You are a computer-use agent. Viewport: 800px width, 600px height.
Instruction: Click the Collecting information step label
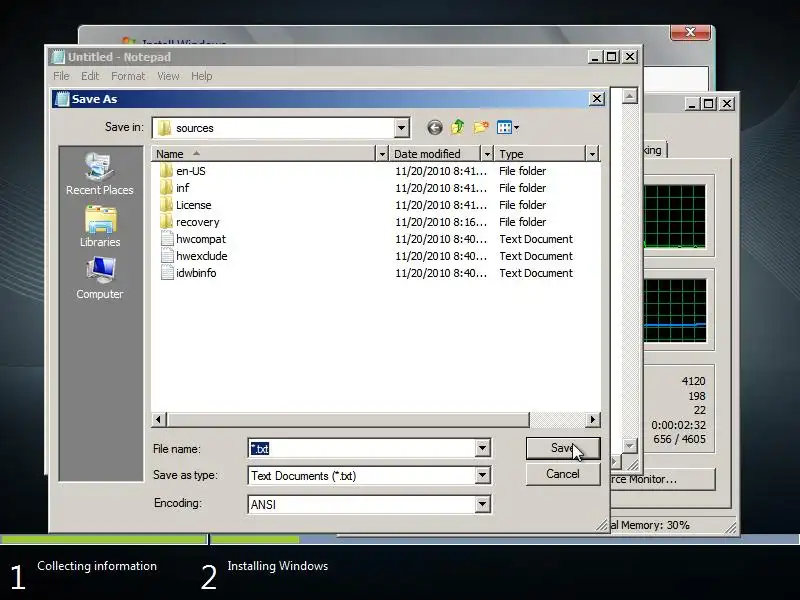[x=97, y=566]
